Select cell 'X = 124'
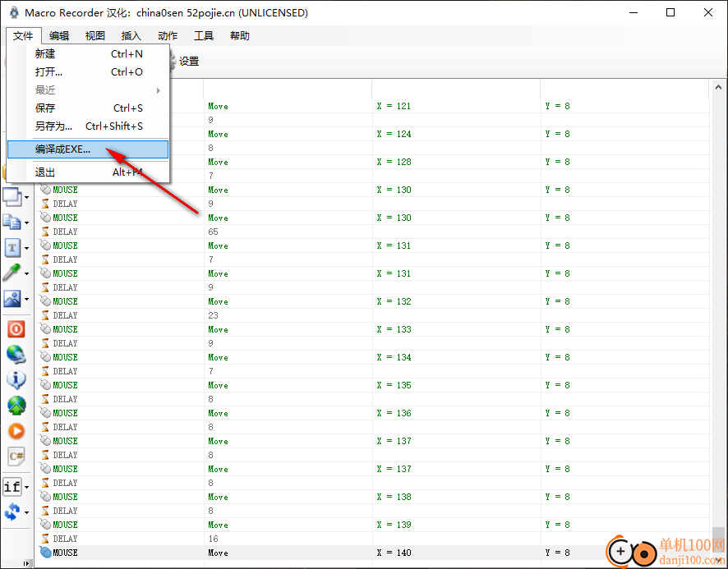The height and width of the screenshot is (569, 728). (x=394, y=134)
